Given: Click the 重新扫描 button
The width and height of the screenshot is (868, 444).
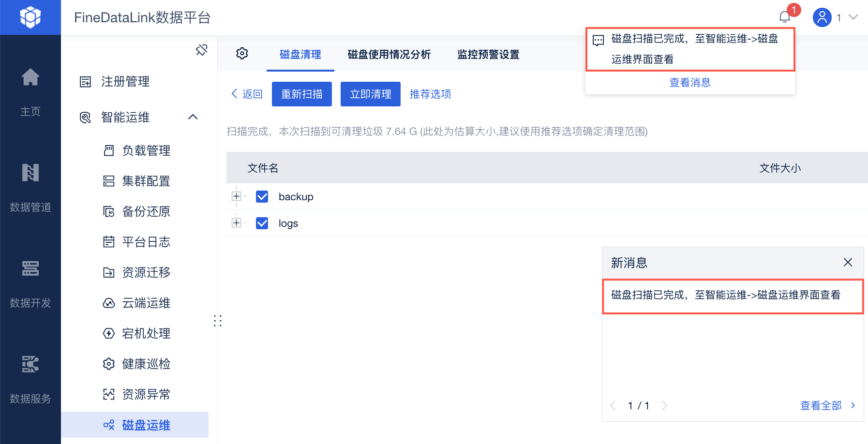Looking at the screenshot, I should pos(302,94).
